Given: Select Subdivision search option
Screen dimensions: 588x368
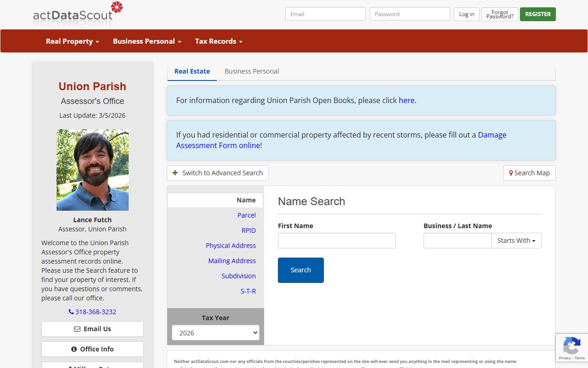Looking at the screenshot, I should tap(238, 276).
